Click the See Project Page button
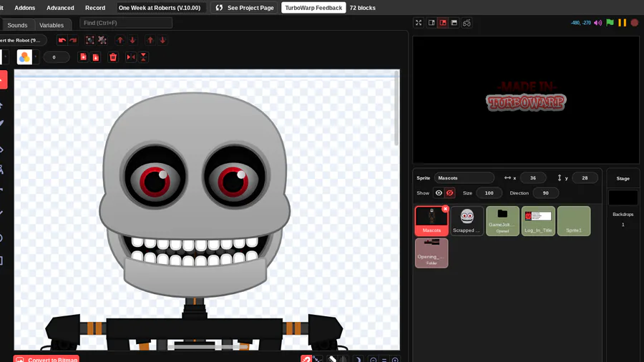Image resolution: width=644 pixels, height=362 pixels. tap(245, 8)
